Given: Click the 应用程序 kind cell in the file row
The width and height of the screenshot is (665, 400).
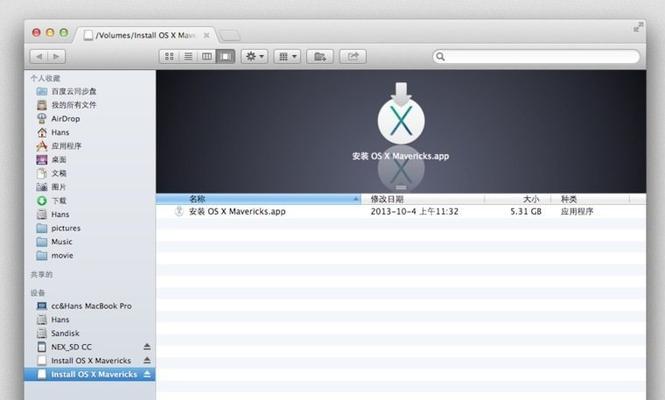Looking at the screenshot, I should coord(577,211).
